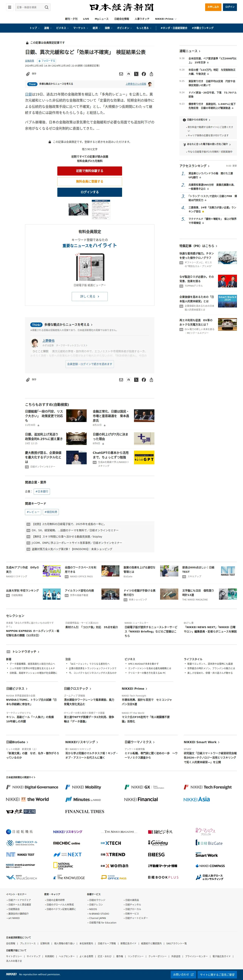Open the National Geographic 日本版 logo
The height and width of the screenshot is (980, 243).
(63, 866)
